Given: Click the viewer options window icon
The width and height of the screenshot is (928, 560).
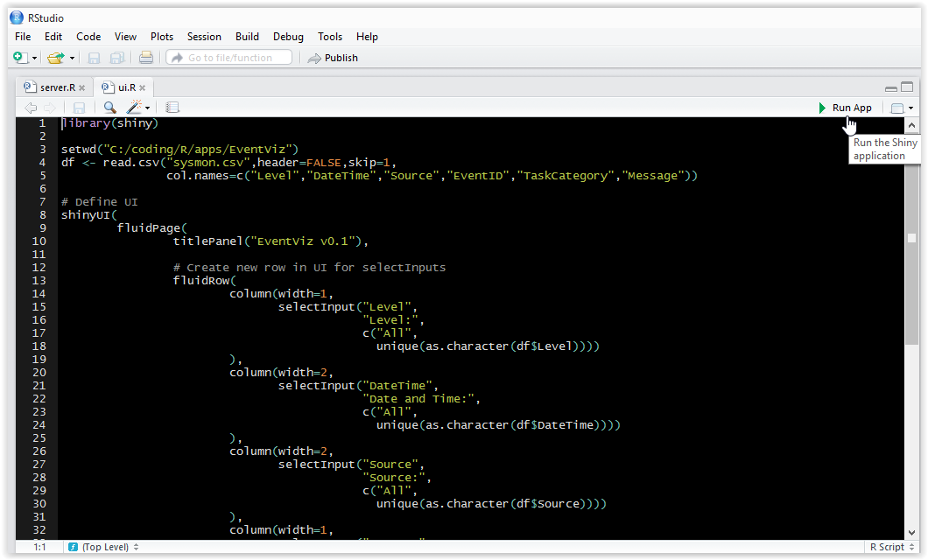Looking at the screenshot, I should tap(897, 108).
